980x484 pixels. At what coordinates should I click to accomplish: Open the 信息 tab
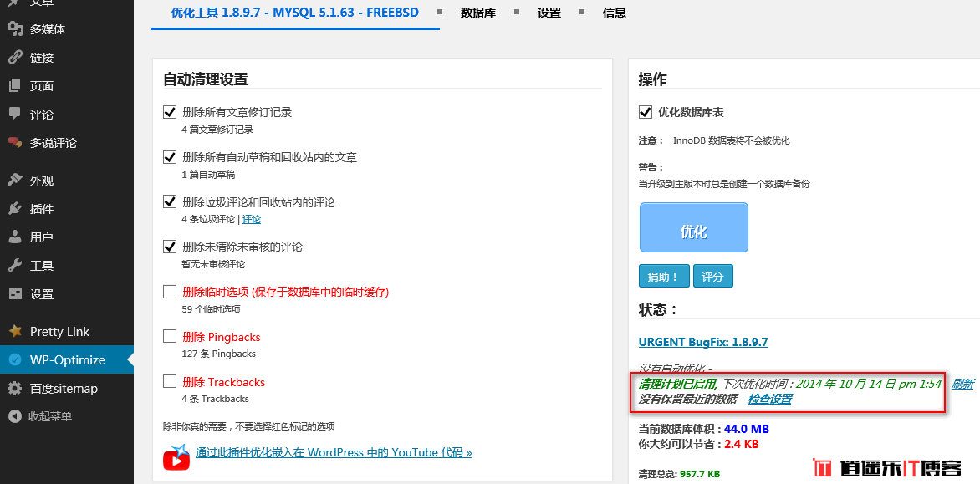(x=615, y=13)
